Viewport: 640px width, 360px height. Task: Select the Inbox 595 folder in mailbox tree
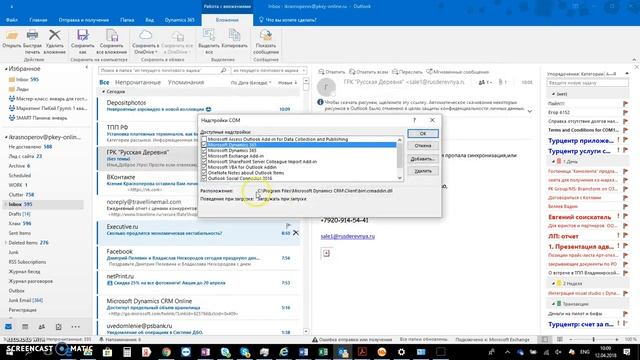(x=44, y=204)
